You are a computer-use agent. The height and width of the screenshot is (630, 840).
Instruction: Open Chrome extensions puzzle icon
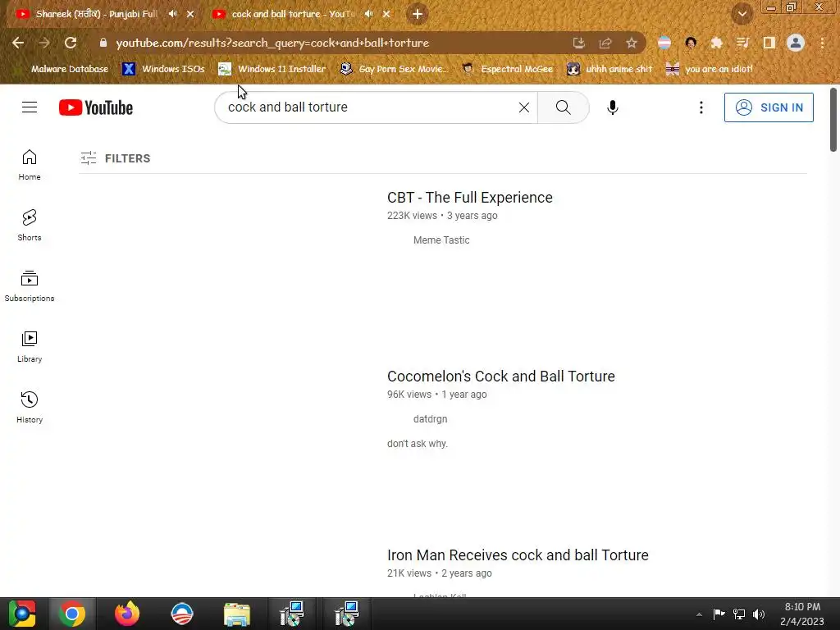click(717, 43)
